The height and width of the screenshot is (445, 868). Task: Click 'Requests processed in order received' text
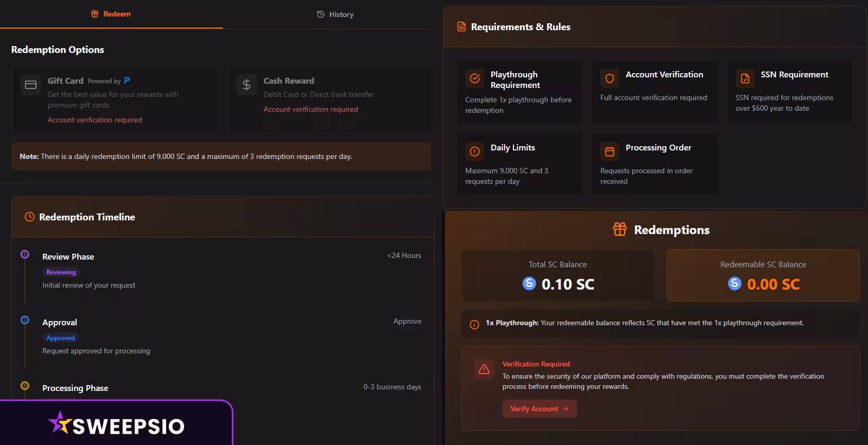coord(646,176)
